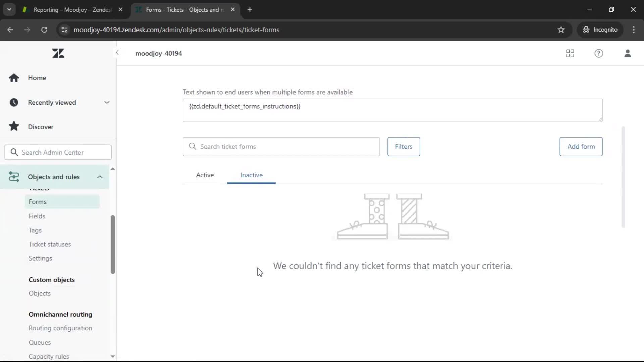
Task: Open Forms in the sidebar
Action: tap(62, 202)
